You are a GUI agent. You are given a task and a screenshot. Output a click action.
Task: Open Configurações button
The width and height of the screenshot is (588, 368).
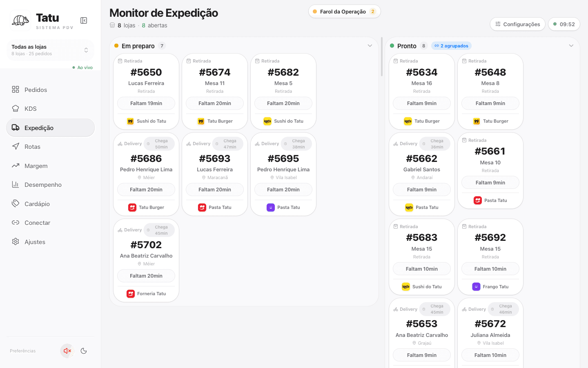[517, 24]
